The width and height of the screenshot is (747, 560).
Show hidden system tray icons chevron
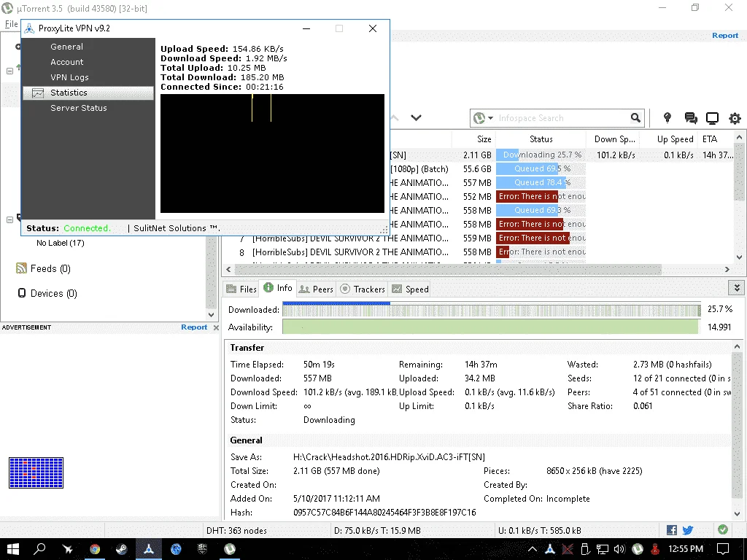(532, 549)
